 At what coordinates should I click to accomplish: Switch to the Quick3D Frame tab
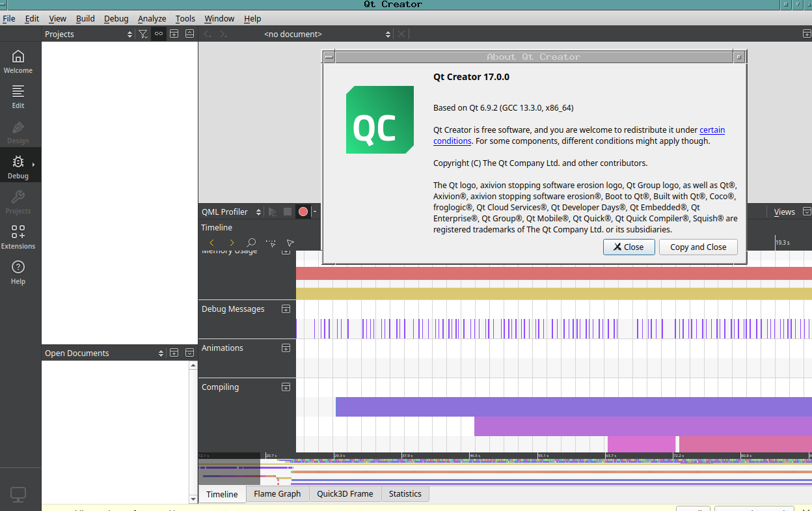tap(345, 493)
